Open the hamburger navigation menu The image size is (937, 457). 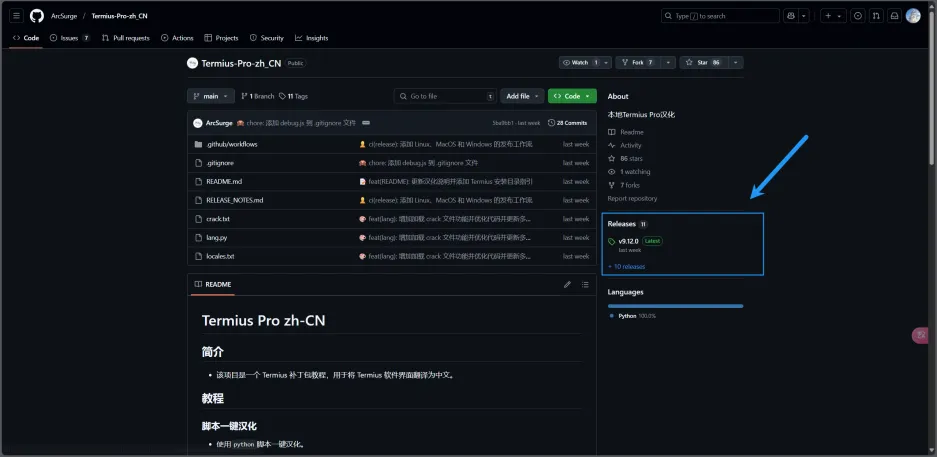(x=17, y=16)
